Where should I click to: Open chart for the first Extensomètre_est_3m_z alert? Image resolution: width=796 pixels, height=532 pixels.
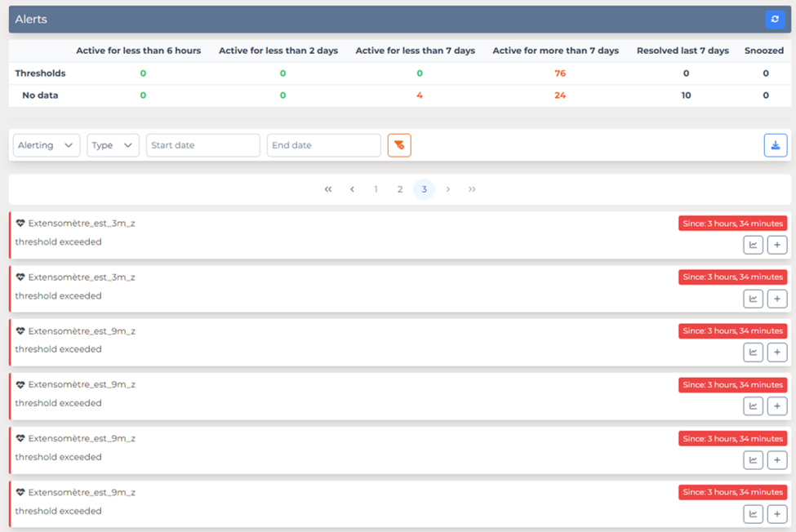click(753, 245)
